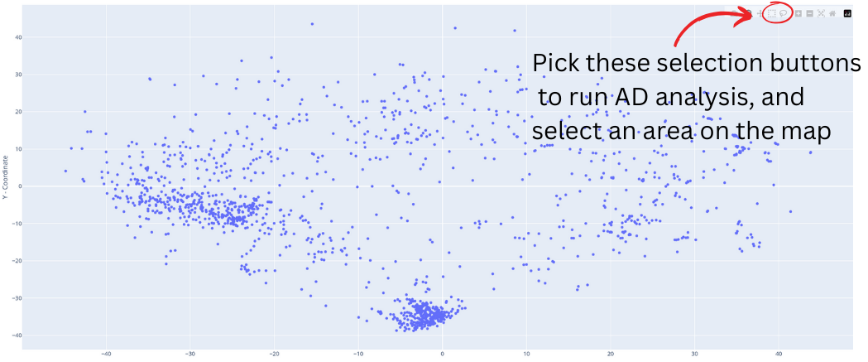Click the 40 tick label on the x-axis
This screenshot has height=362, width=868.
(x=778, y=355)
